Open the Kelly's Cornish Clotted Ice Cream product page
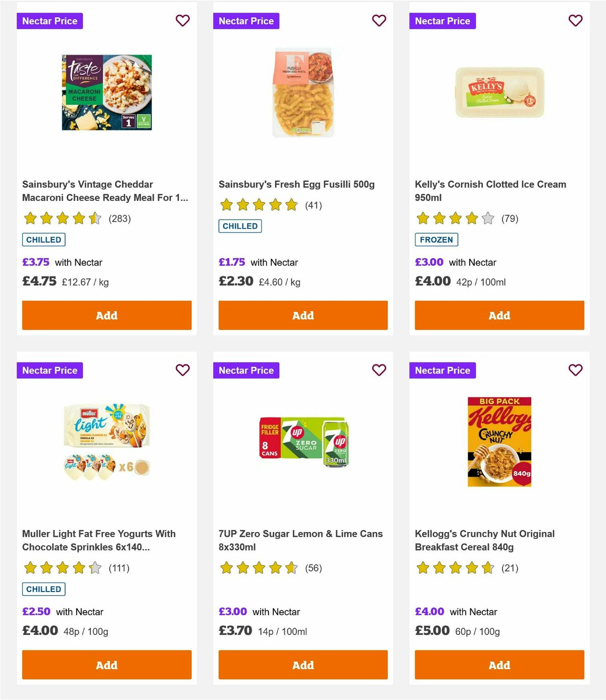The height and width of the screenshot is (700, 606). point(490,191)
